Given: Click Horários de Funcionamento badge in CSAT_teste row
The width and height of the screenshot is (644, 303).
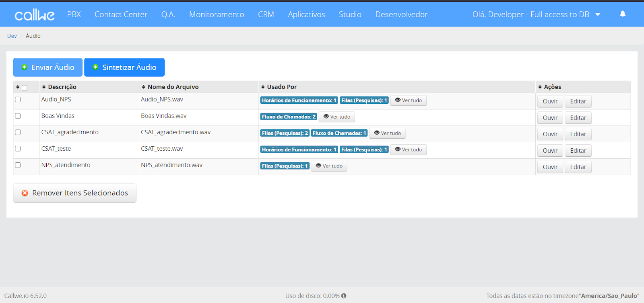Looking at the screenshot, I should point(299,149).
